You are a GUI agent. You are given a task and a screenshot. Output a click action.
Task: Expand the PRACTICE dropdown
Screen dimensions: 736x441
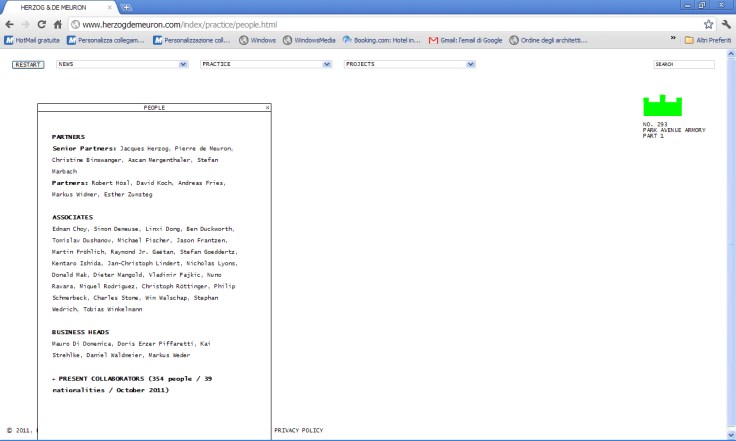(x=327, y=64)
